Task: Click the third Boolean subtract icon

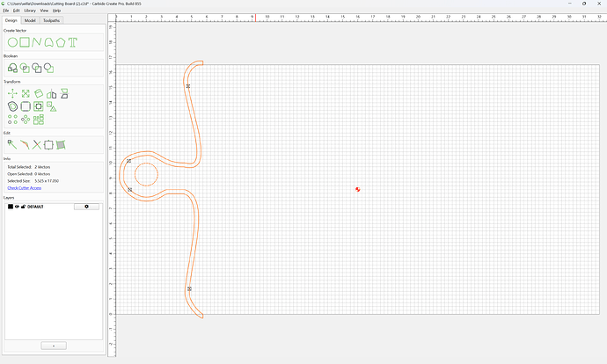Action: point(37,68)
